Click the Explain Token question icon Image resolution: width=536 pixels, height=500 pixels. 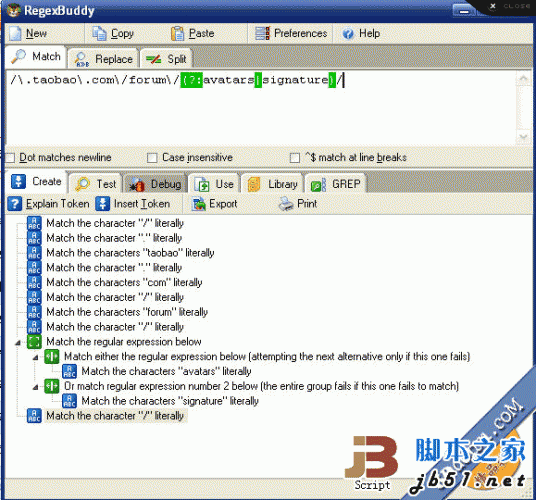pos(15,203)
